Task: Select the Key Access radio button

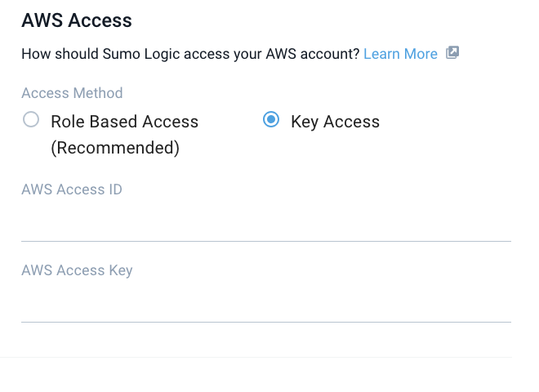Action: (x=271, y=120)
